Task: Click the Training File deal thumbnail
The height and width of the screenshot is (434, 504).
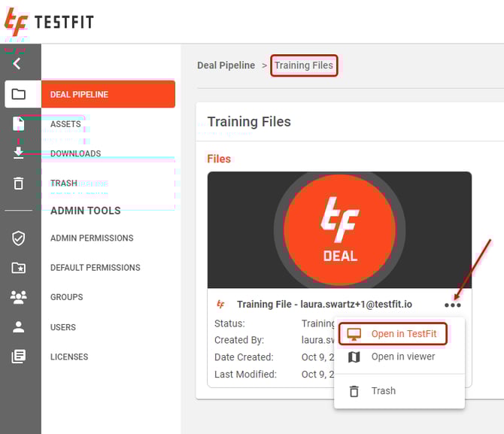Action: click(339, 230)
